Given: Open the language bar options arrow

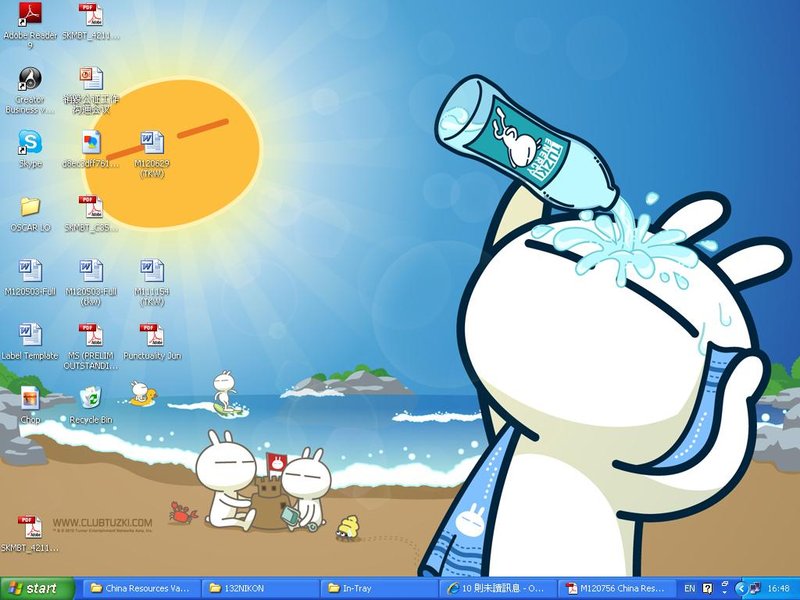Looking at the screenshot, I should (724, 592).
